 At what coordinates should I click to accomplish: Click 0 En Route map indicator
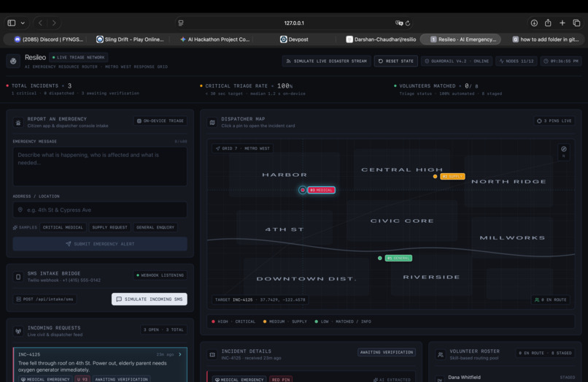click(551, 299)
